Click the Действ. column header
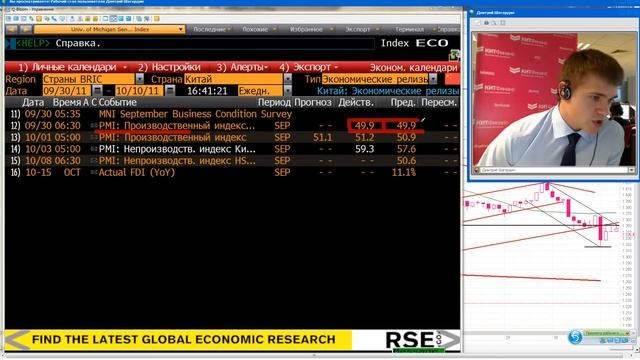Viewport: 640px width, 360px height. coord(356,102)
